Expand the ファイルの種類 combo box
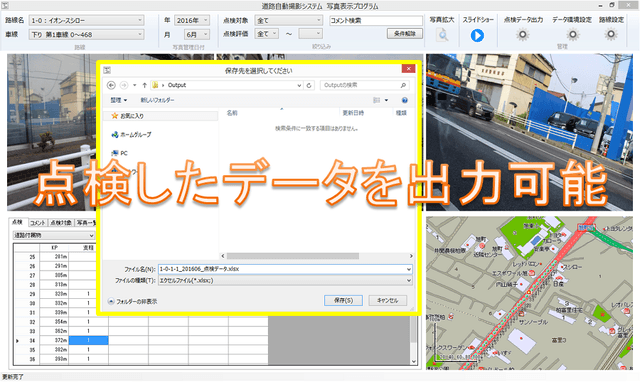Screen dimensions: 640x383 285,281
